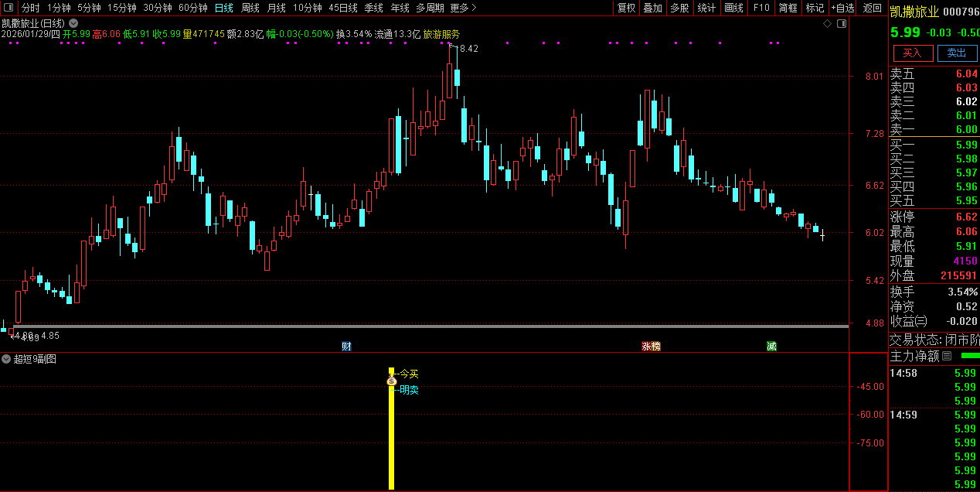Add the stock via +自选
Viewport: 980px width, 492px height.
(842, 8)
